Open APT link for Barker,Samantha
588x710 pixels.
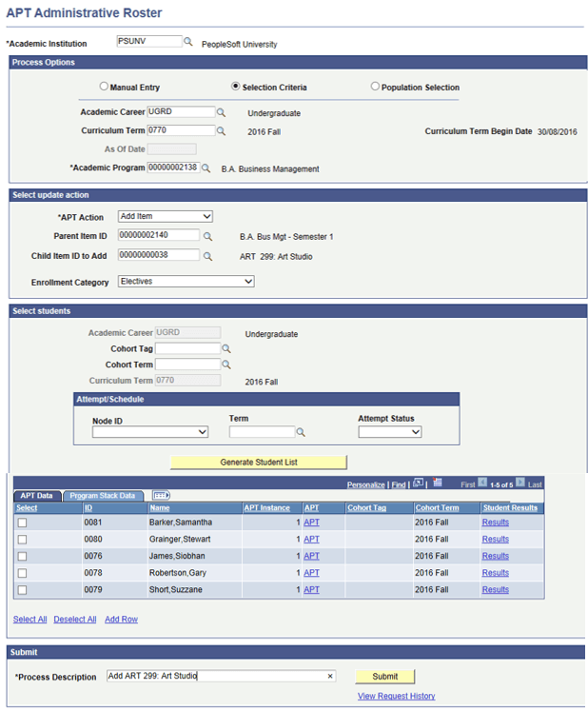[311, 523]
